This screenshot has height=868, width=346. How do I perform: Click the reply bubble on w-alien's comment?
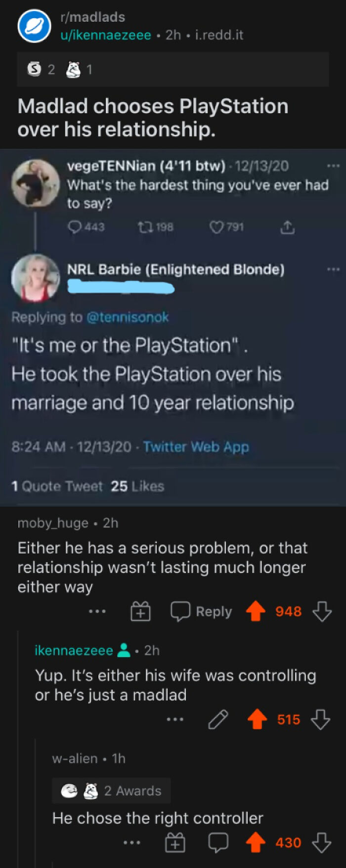[x=218, y=843]
